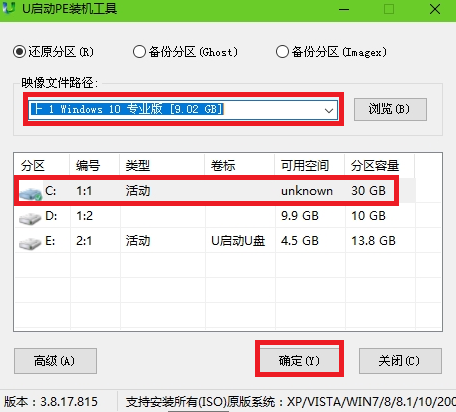Screen dimensions: 456x412
Task: Minimize the U启动PE装机工具 window
Action: pos(344,9)
